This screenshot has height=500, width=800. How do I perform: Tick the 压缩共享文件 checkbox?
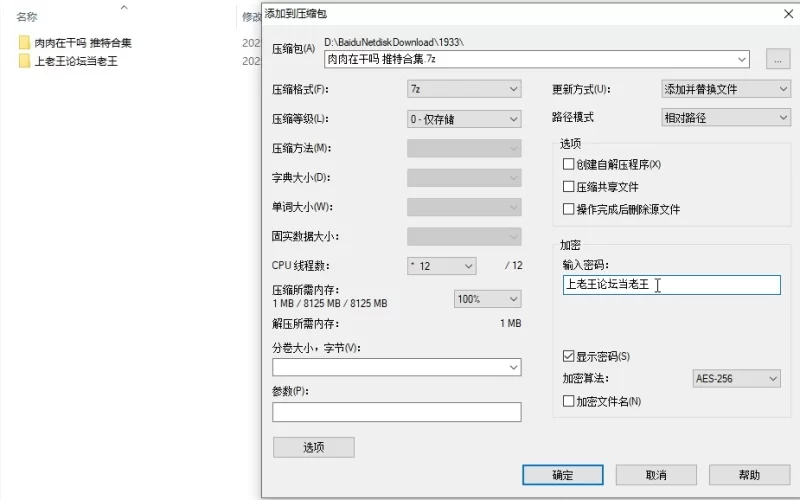tap(568, 187)
